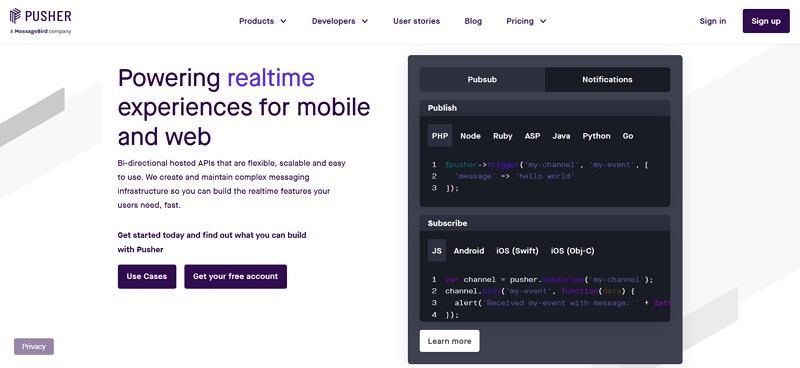Open the Blog link

click(473, 21)
